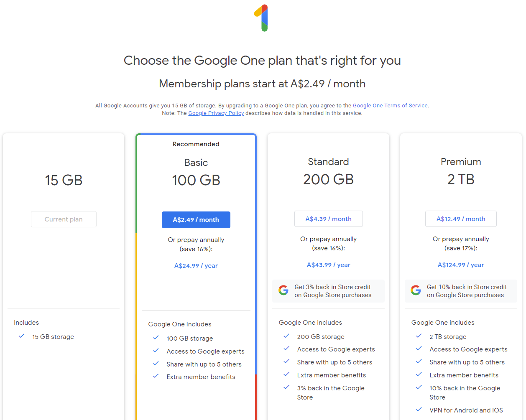Click the Recommended Basic plan card heading
Screen dimensions: 526x420
tap(196, 163)
